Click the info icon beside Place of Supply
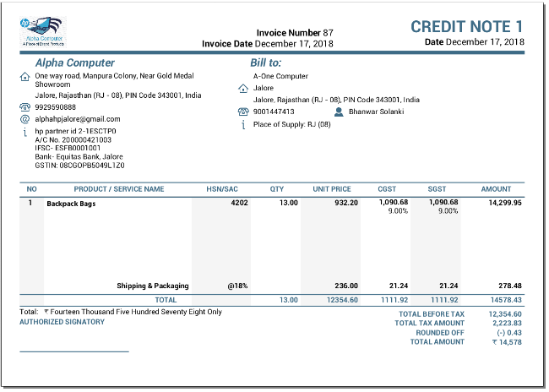Viewport: 549px width, 392px height. point(243,124)
